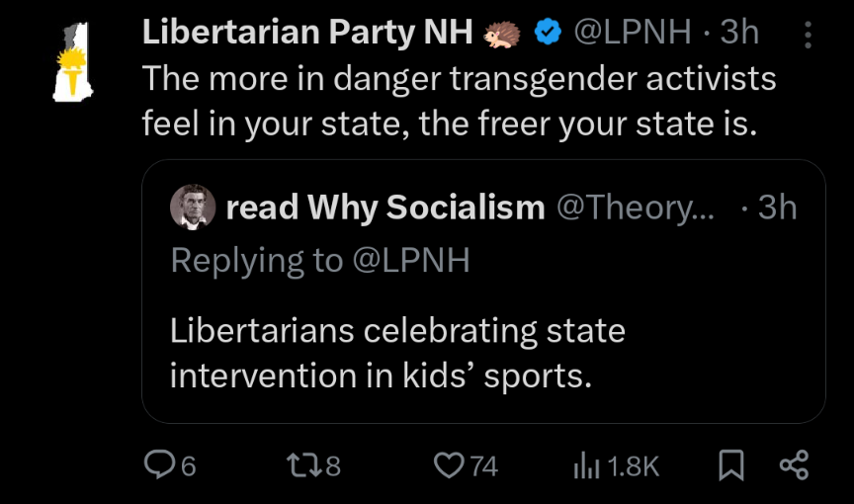Screen dimensions: 854x504
Task: Click the Replying to @LPNH link
Action: point(320,259)
